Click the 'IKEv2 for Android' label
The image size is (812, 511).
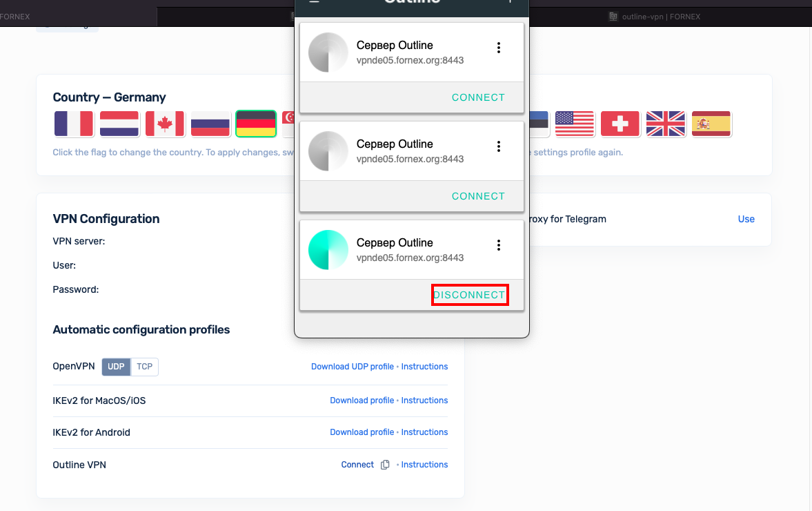point(92,432)
